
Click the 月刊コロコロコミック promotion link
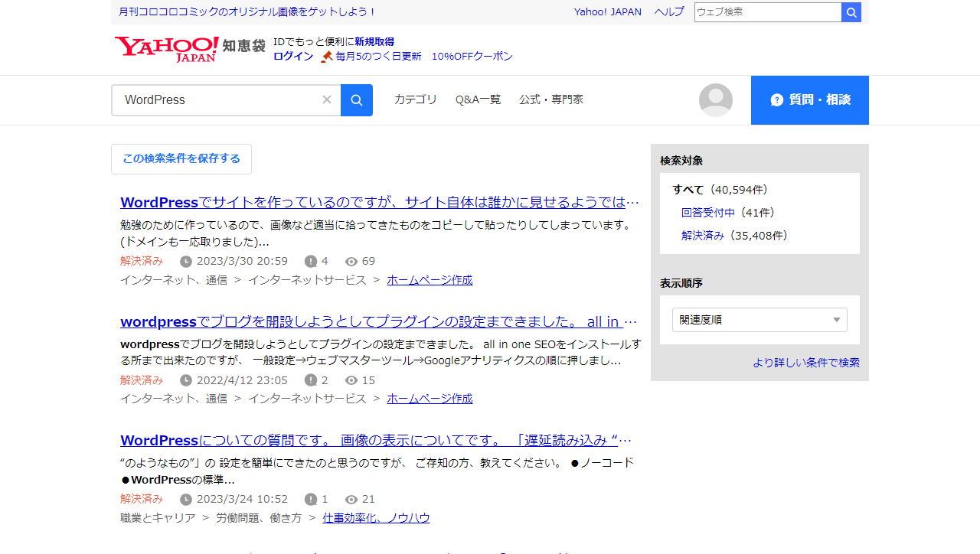[x=247, y=12]
